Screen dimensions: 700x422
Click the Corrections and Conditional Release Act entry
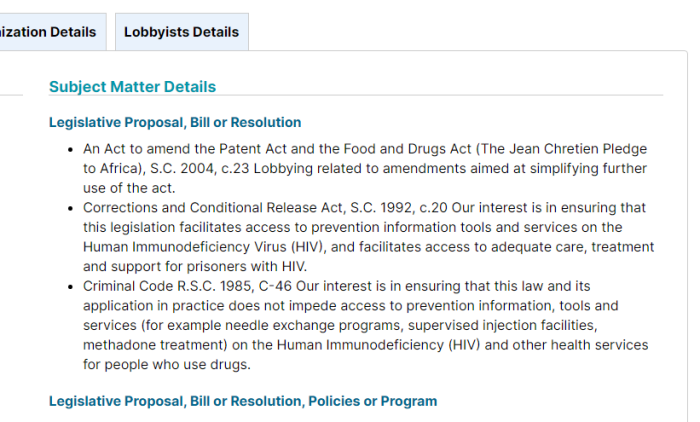[x=368, y=237]
